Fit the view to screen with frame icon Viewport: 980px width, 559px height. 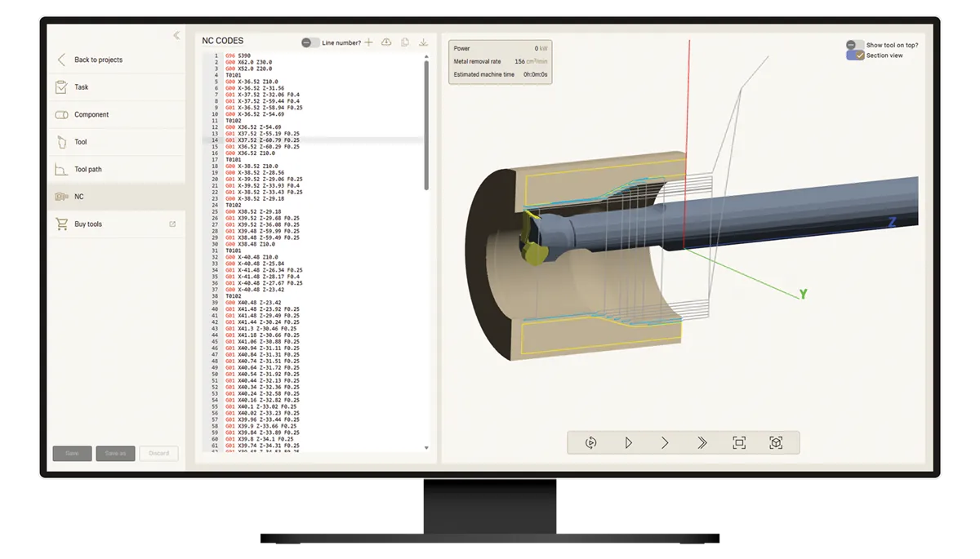[x=739, y=442]
